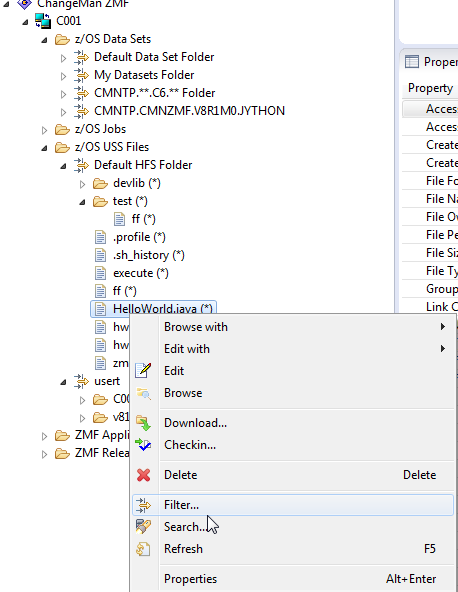
Task: Click the C001 server connection icon
Action: [43, 21]
